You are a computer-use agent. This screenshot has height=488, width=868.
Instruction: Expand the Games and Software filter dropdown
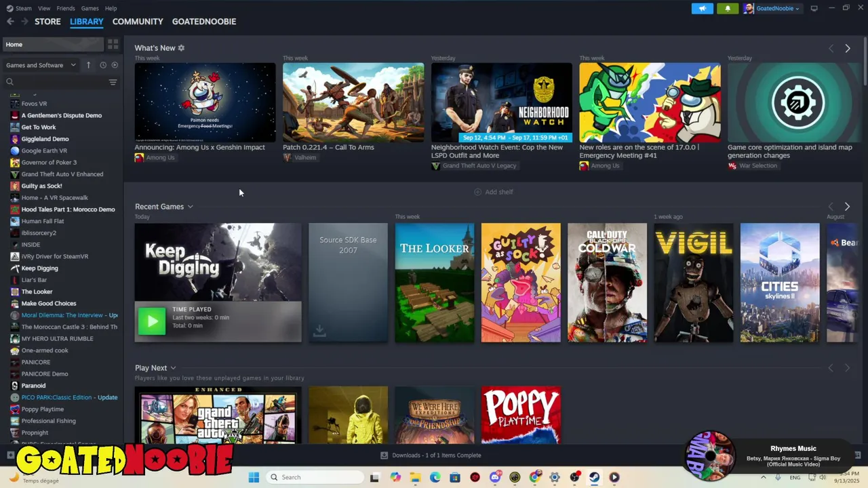tap(41, 65)
